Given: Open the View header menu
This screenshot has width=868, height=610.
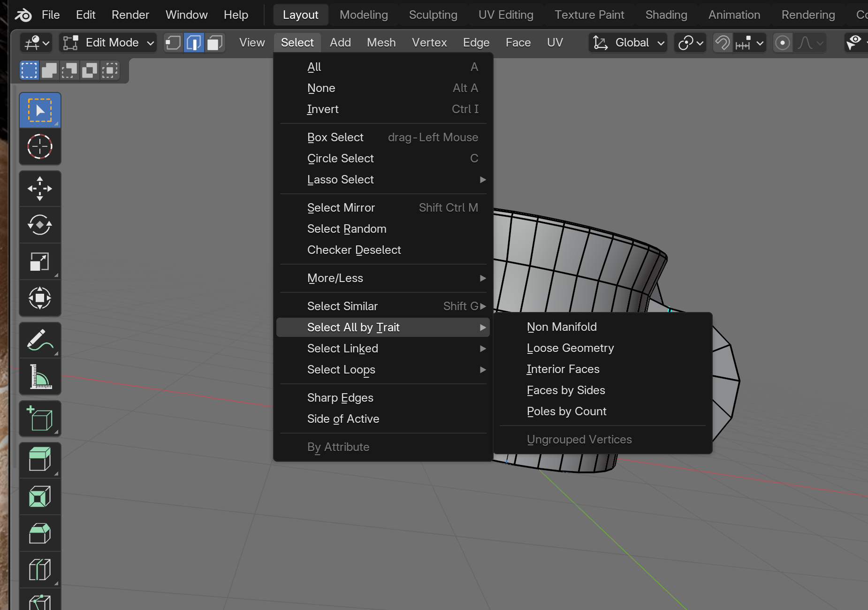Looking at the screenshot, I should (x=252, y=43).
